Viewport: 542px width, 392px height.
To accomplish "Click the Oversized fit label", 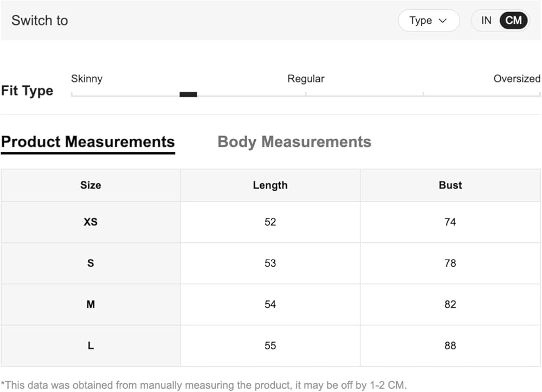I will [x=517, y=79].
